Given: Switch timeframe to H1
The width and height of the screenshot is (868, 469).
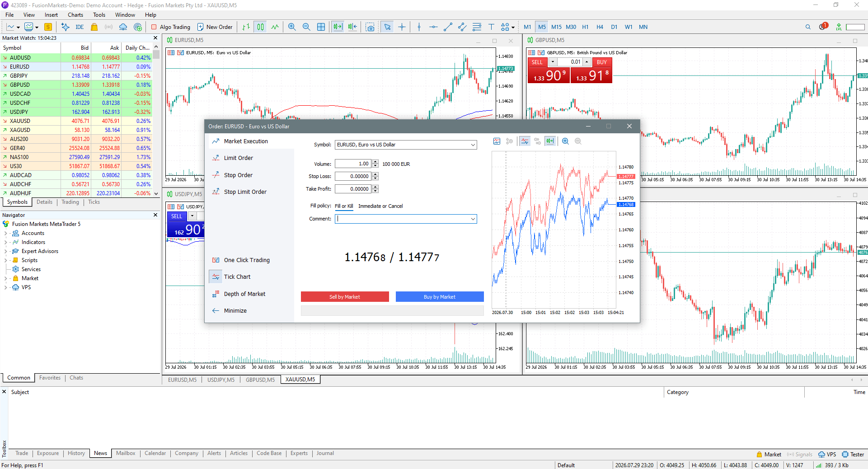Looking at the screenshot, I should pyautogui.click(x=585, y=27).
